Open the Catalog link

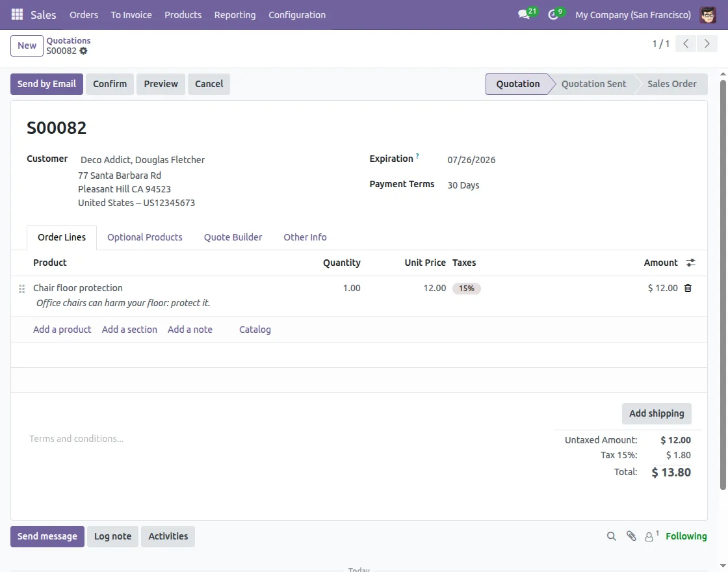[255, 330]
